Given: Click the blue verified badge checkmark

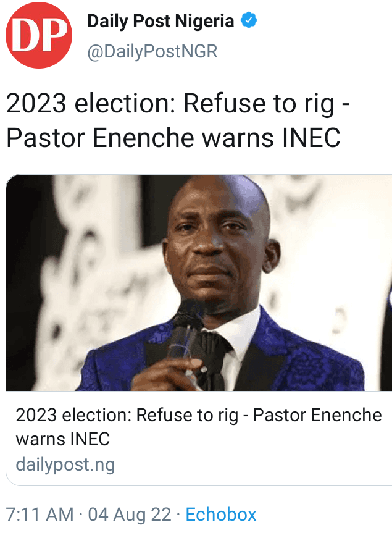Looking at the screenshot, I should click(249, 20).
